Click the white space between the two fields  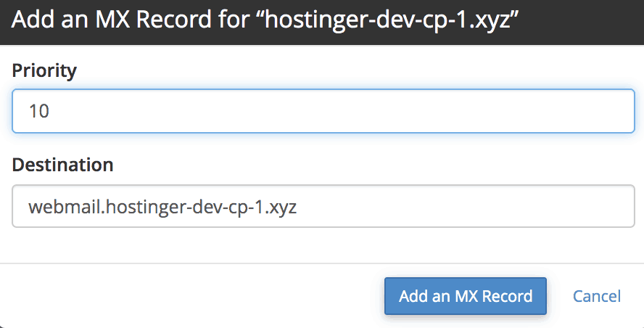coord(323,145)
